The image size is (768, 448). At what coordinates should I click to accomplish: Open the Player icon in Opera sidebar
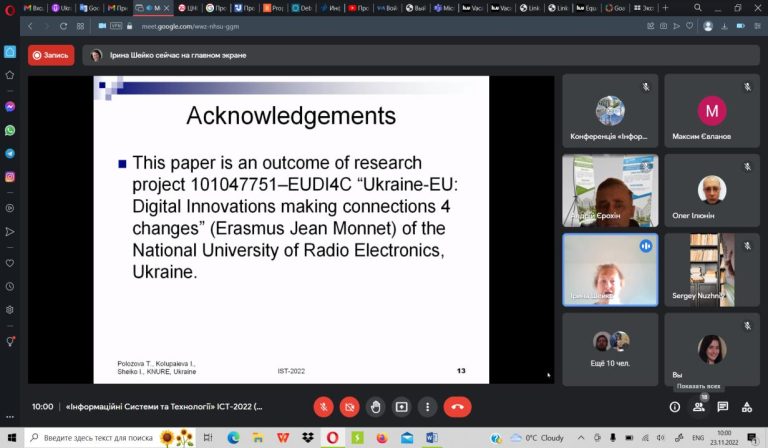10,208
